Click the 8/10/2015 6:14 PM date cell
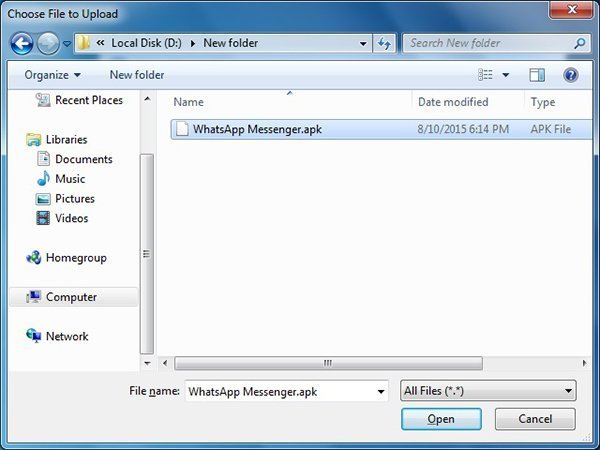Screen dimensions: 600x450 [x=463, y=129]
